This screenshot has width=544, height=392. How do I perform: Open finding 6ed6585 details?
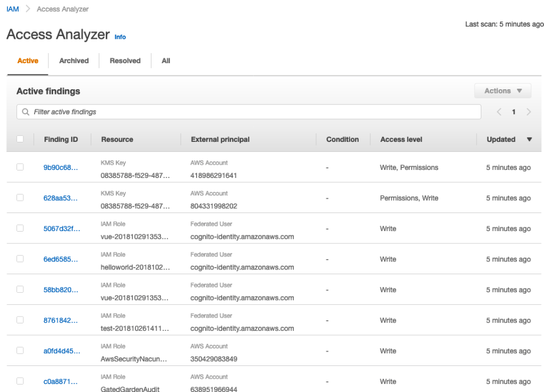click(x=61, y=259)
